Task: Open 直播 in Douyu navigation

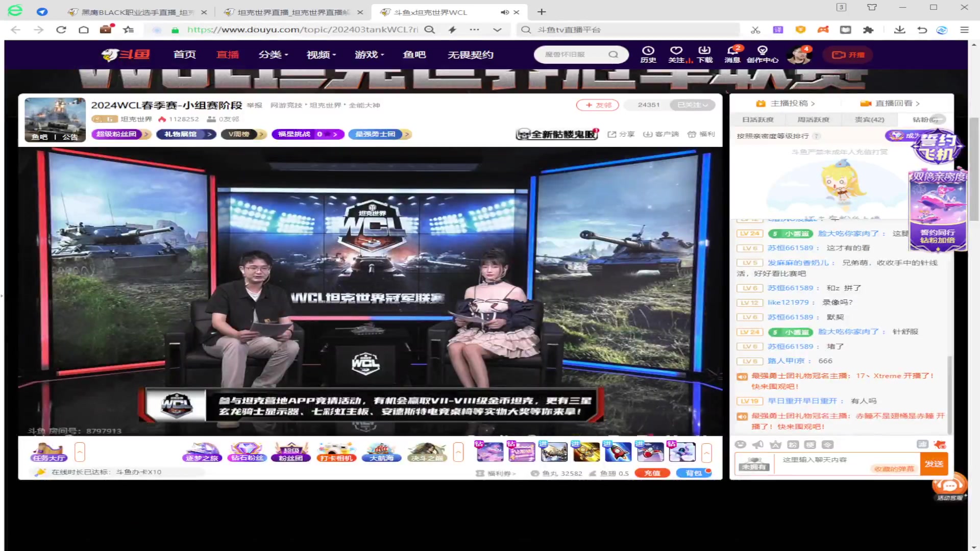Action: click(x=228, y=55)
